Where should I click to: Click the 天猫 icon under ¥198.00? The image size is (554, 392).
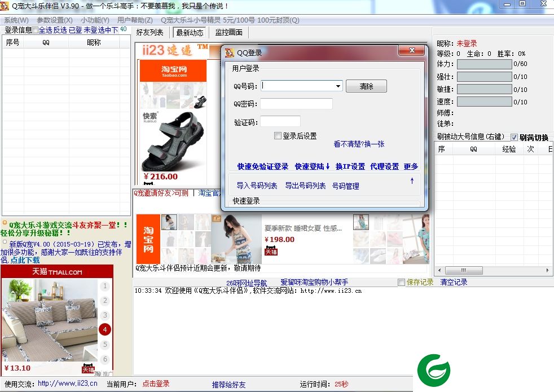(x=271, y=251)
